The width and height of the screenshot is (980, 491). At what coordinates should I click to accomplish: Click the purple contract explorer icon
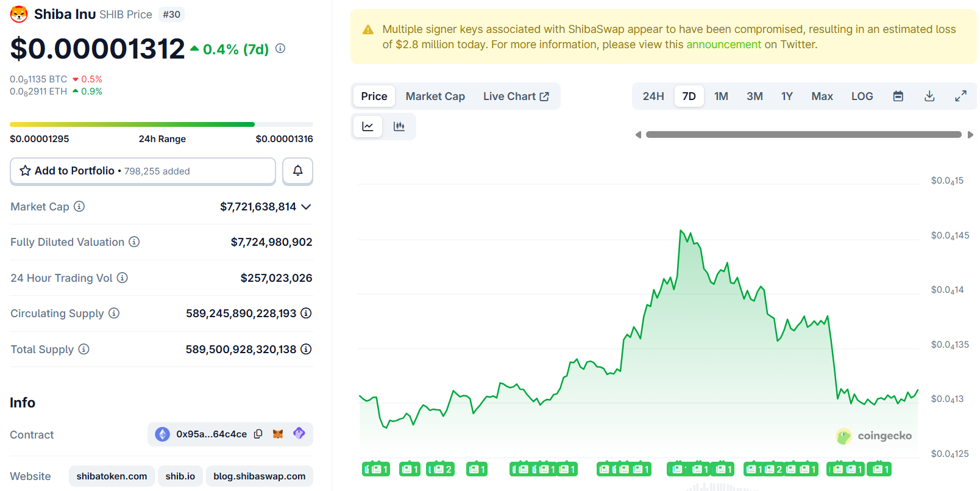(299, 433)
